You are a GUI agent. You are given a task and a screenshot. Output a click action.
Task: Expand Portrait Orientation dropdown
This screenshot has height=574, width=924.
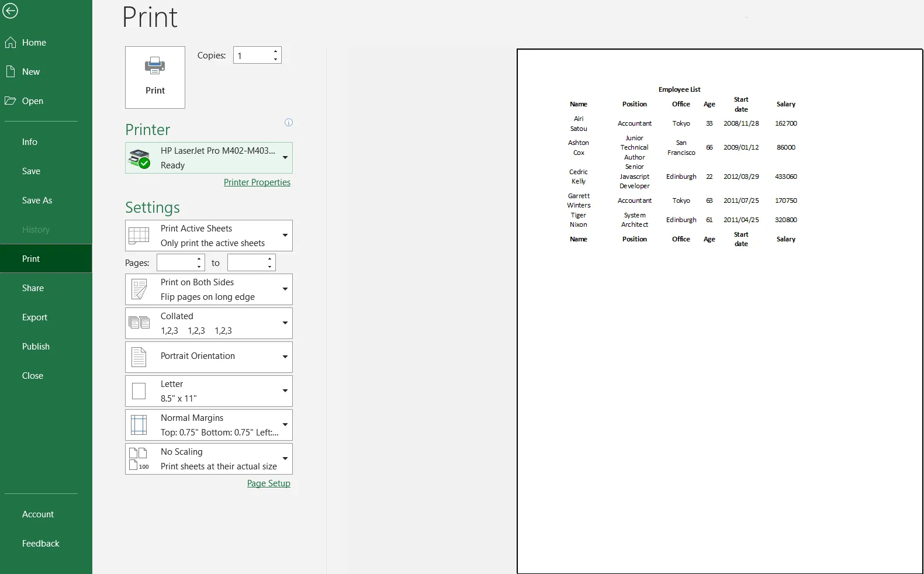(x=285, y=357)
